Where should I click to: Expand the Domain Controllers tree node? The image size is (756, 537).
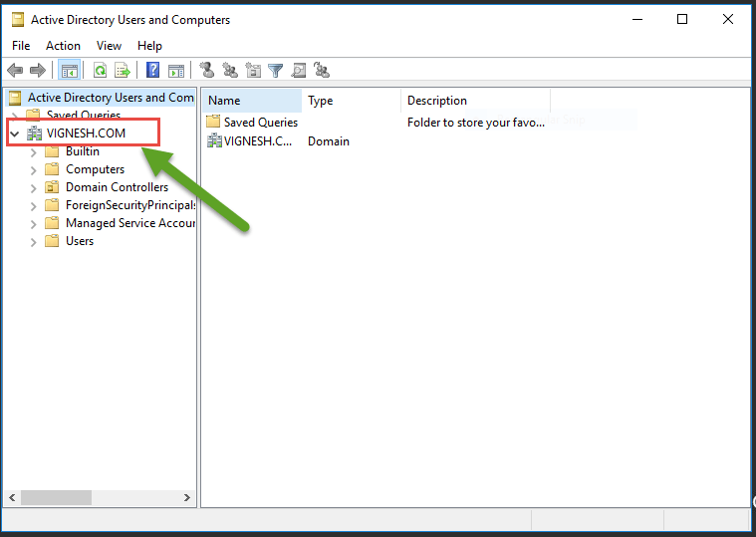33,187
